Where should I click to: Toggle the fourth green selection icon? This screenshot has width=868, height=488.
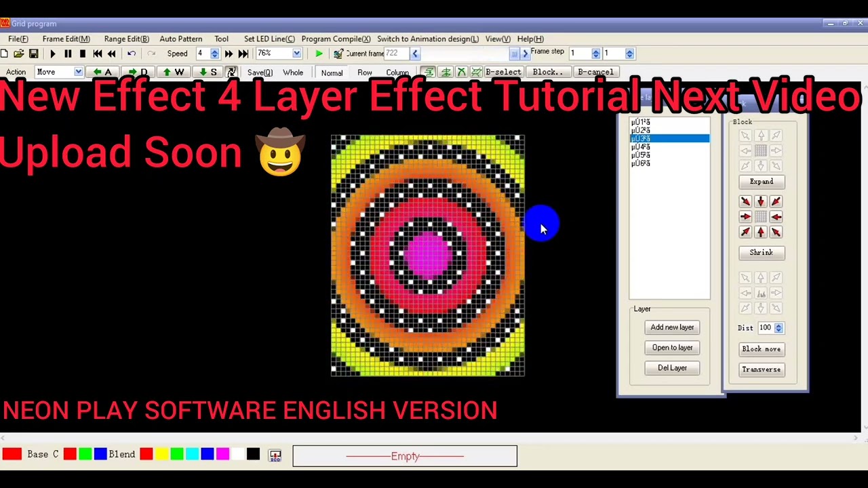477,72
